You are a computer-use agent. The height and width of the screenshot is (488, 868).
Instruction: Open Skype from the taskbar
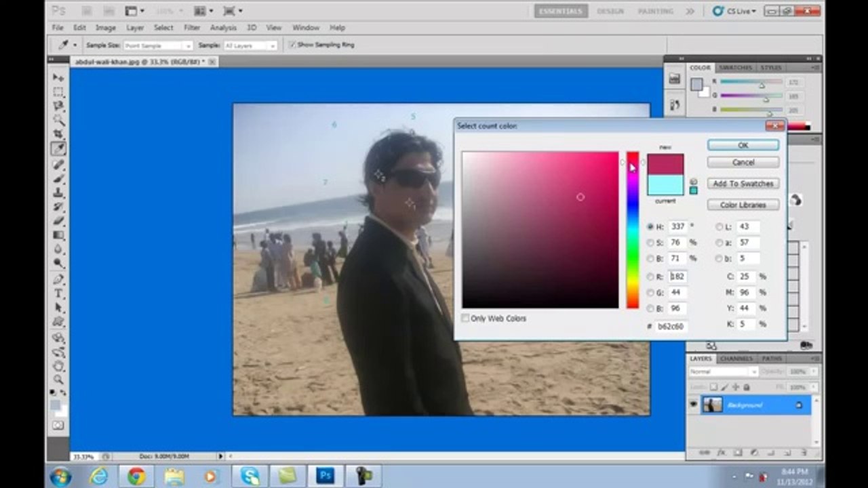click(250, 476)
